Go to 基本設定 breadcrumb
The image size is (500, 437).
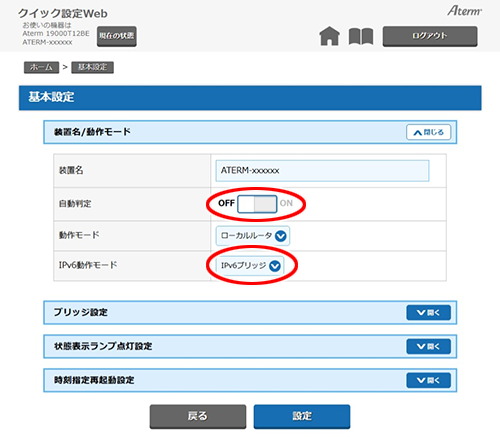tap(93, 67)
